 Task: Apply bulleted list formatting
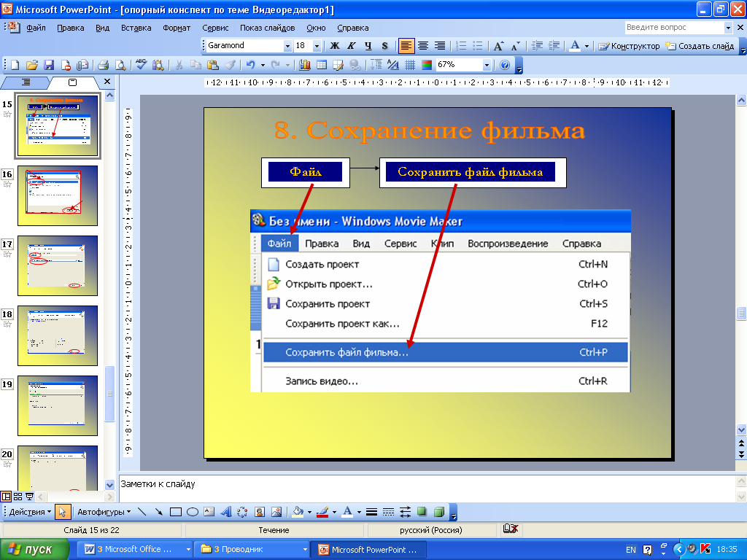pos(478,46)
